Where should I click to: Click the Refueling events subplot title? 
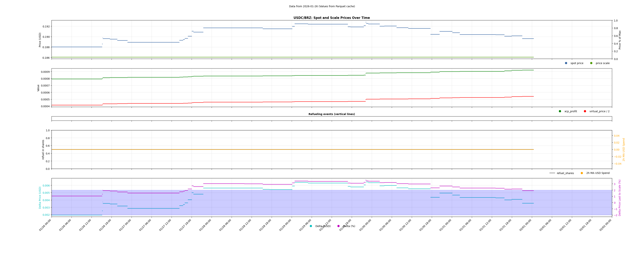click(x=332, y=114)
